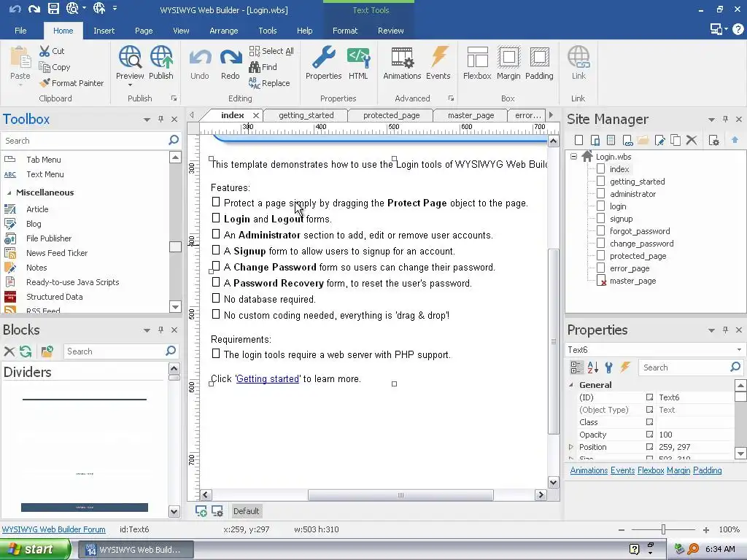This screenshot has width=747, height=560.
Task: Click the Flexbox layout icon
Action: [x=477, y=58]
